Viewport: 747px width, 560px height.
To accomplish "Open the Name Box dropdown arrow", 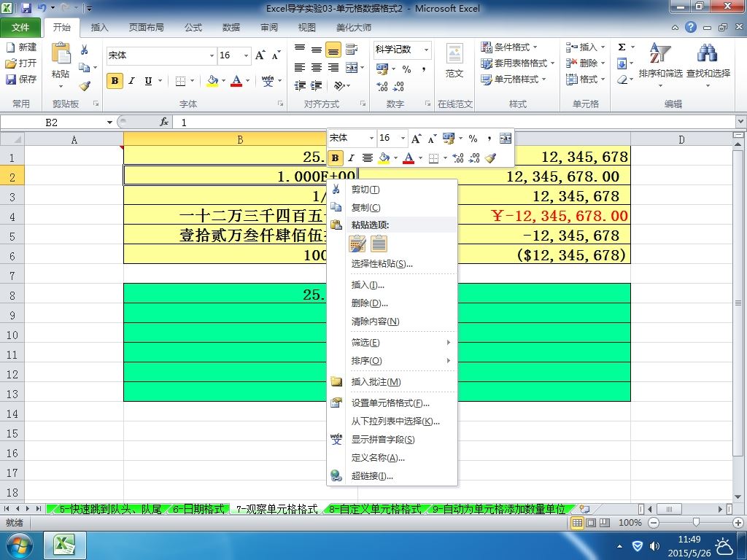I will (x=109, y=122).
